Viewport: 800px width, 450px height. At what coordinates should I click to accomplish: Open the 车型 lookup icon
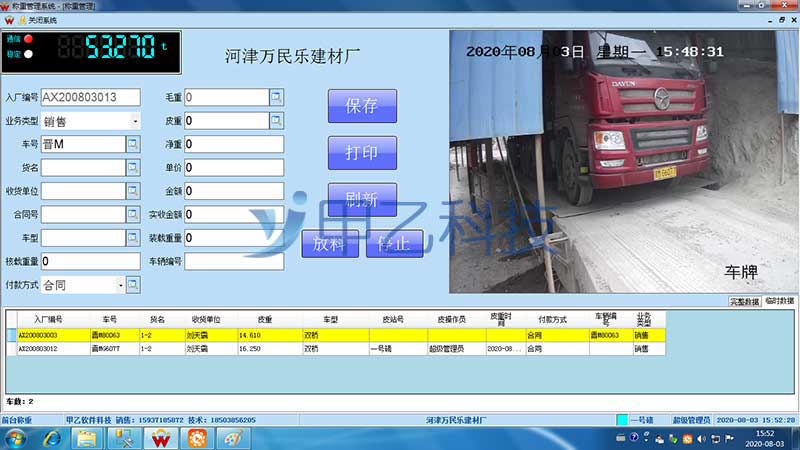tap(133, 238)
